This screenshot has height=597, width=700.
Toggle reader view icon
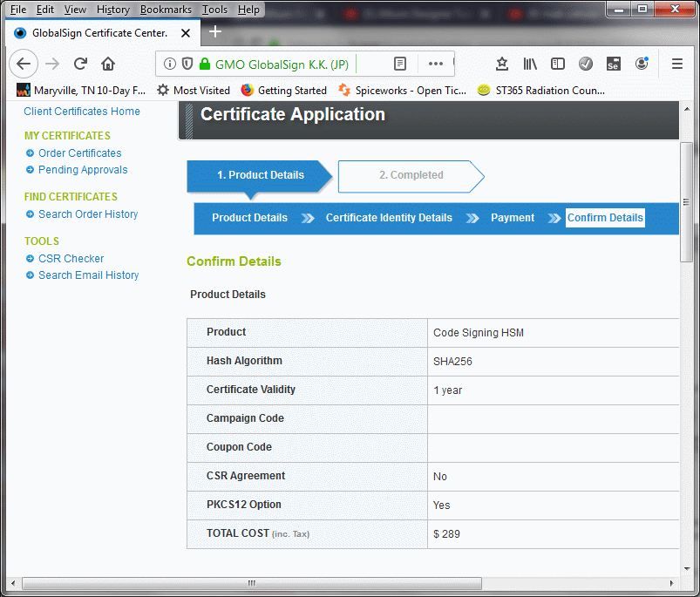pyautogui.click(x=400, y=64)
